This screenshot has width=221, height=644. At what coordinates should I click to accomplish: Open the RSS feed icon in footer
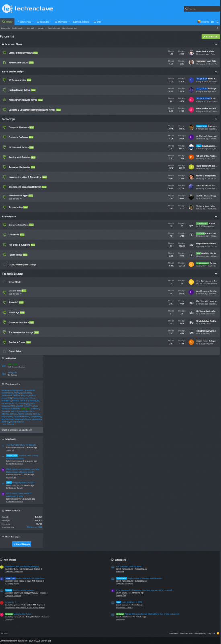pyautogui.click(x=218, y=634)
